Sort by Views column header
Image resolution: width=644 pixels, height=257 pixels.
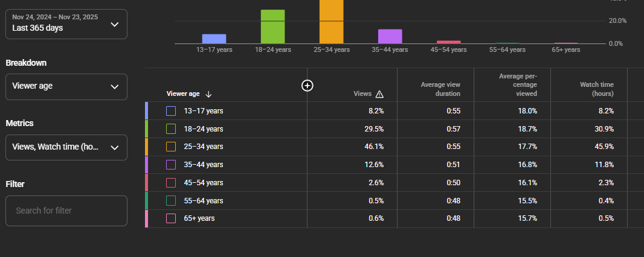362,94
